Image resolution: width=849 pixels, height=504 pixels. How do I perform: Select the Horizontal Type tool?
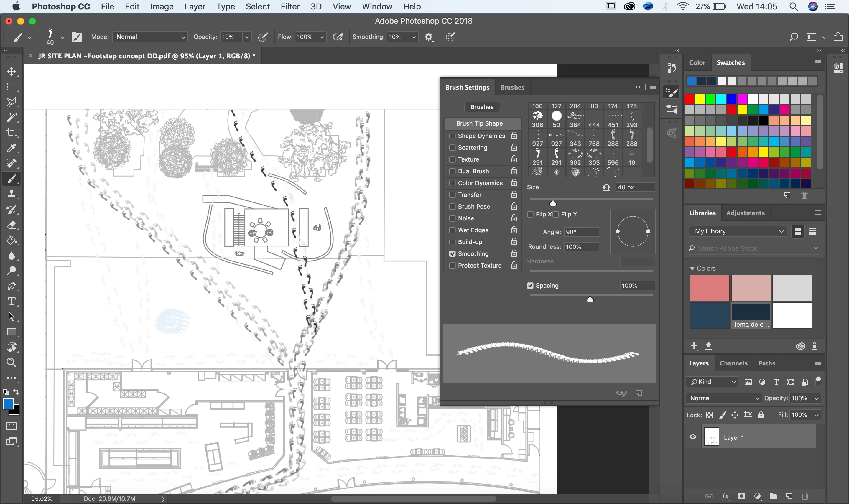coord(11,301)
